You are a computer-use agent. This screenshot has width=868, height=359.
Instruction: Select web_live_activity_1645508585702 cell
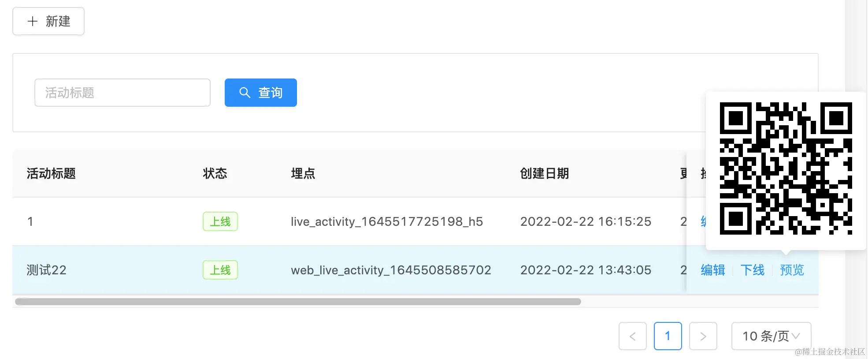click(391, 270)
